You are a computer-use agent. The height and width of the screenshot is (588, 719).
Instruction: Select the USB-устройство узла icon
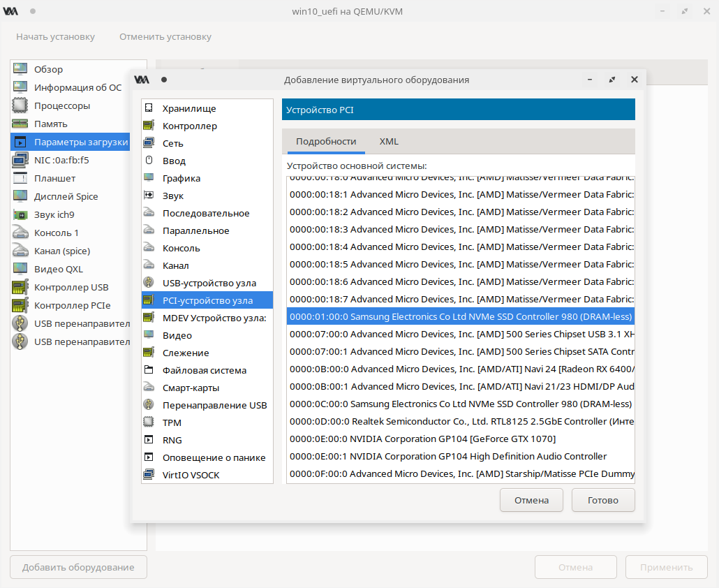(x=149, y=282)
